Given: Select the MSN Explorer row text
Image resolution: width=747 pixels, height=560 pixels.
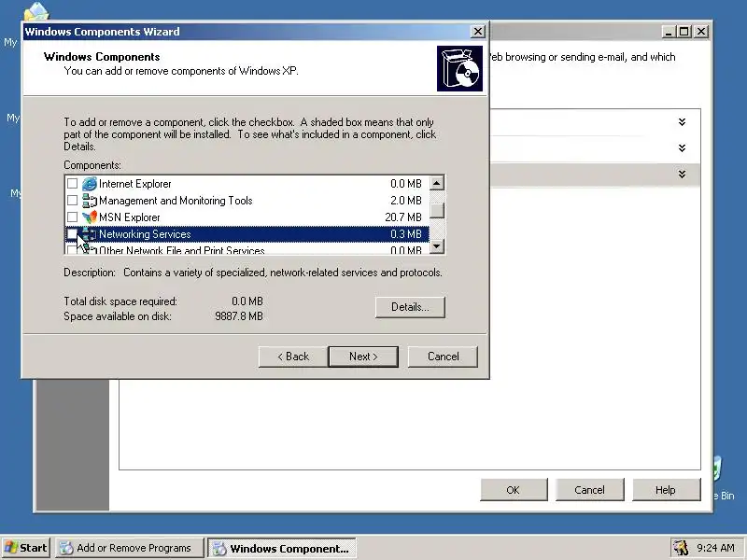Looking at the screenshot, I should pyautogui.click(x=129, y=217).
